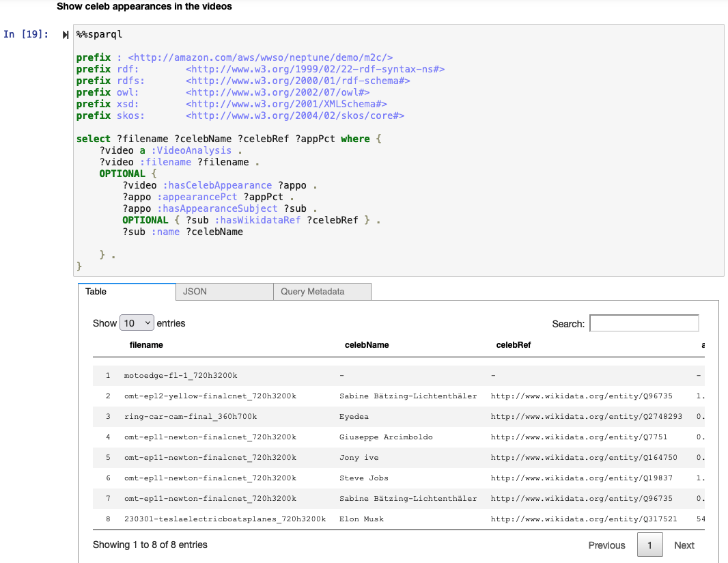Screen dimensions: 728x563
Task: Focus the Search input box
Action: tap(643, 323)
